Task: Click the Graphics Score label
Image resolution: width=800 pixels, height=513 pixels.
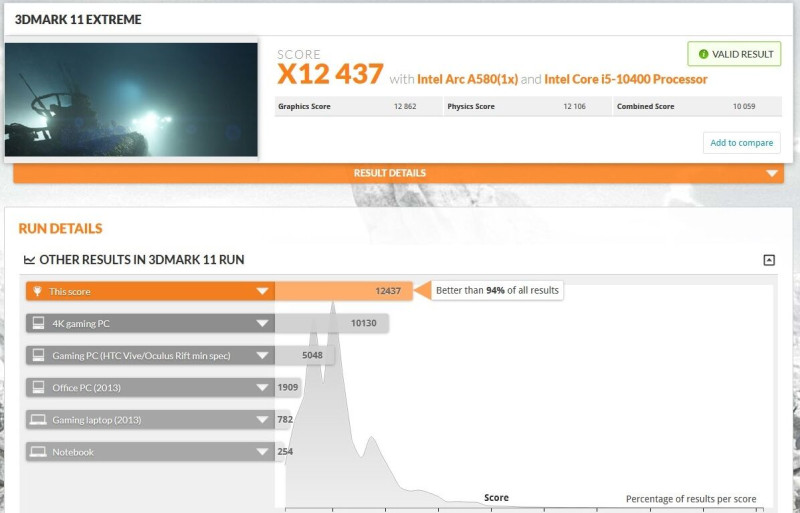Action: pos(304,106)
